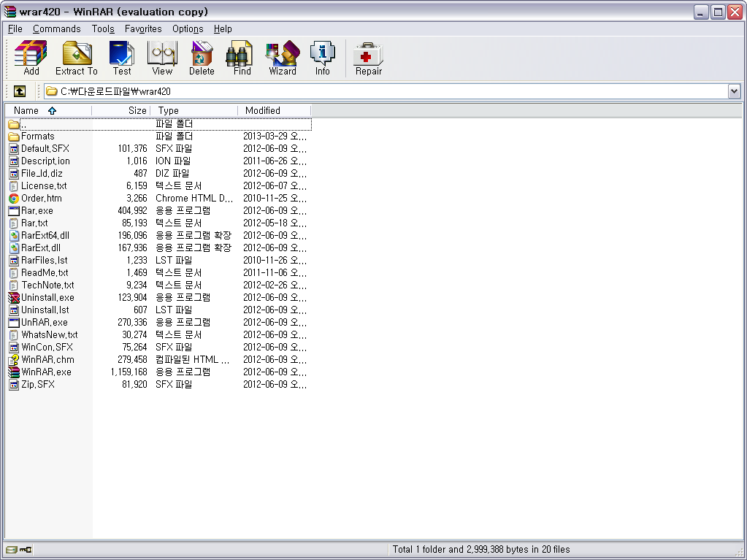The width and height of the screenshot is (747, 560).
Task: Select the RarExt64.dll icon
Action: click(x=14, y=235)
